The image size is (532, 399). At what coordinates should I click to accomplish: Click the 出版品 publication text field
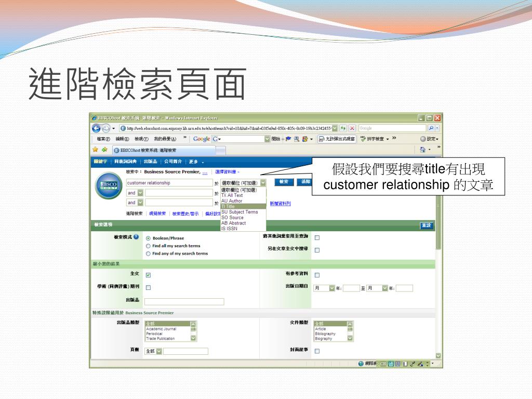[184, 302]
